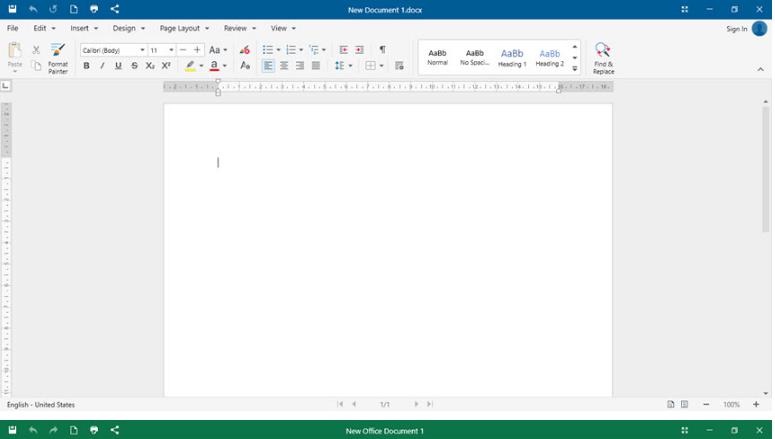Screen dimensions: 775x439
Task: Toggle underline formatting
Action: (x=118, y=66)
